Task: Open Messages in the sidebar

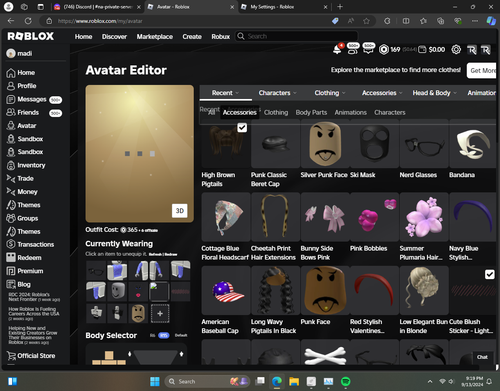Action: (27, 99)
